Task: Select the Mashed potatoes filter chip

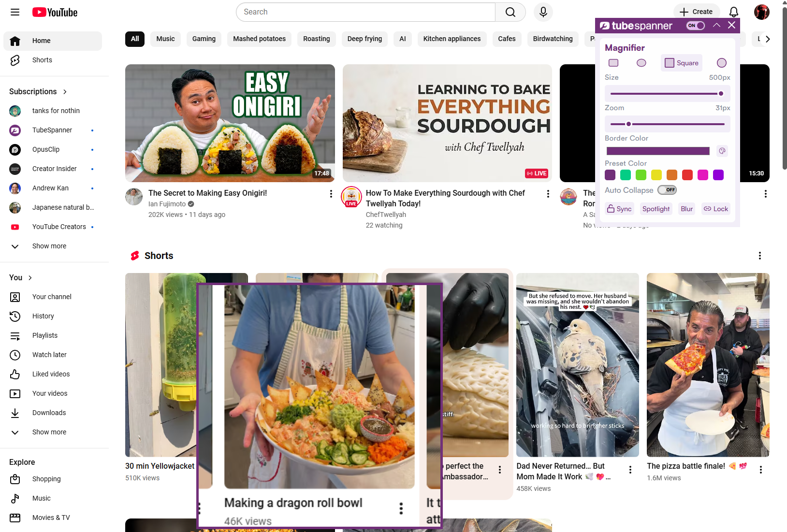Action: coord(259,39)
